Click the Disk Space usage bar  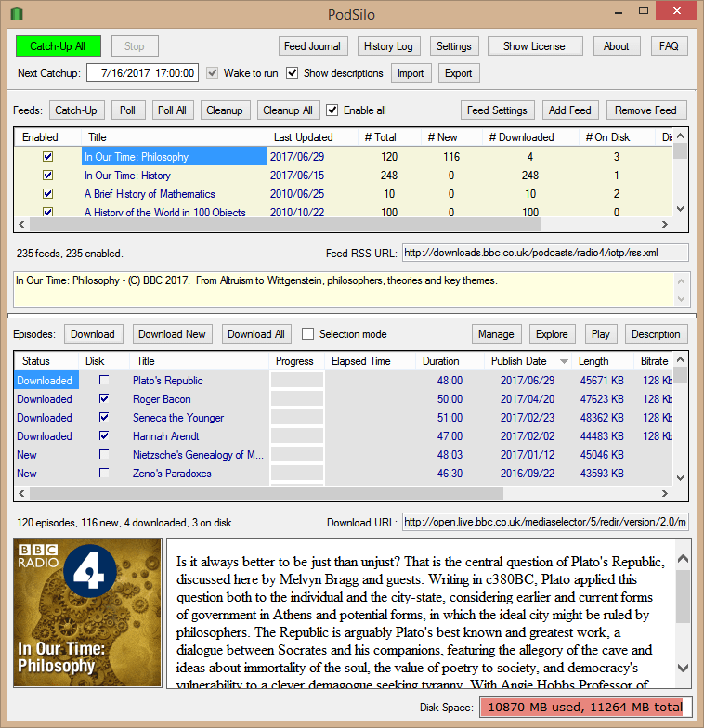click(585, 708)
